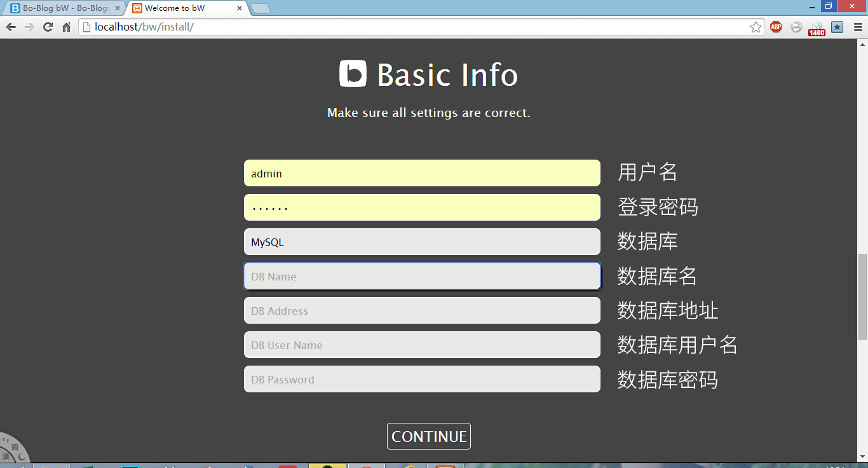Close the Welcome to bW tab
This screenshot has width=868, height=468.
(x=240, y=8)
